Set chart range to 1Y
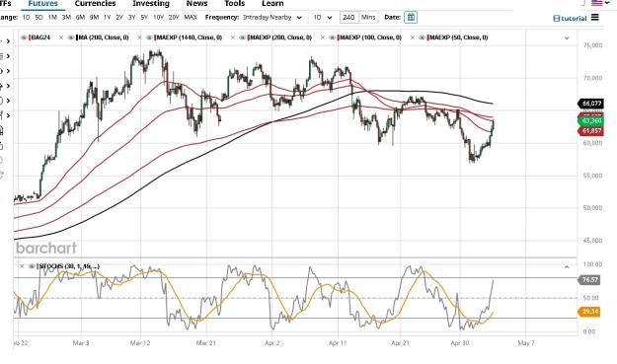Viewport: 617px width, 364px height. tap(107, 18)
